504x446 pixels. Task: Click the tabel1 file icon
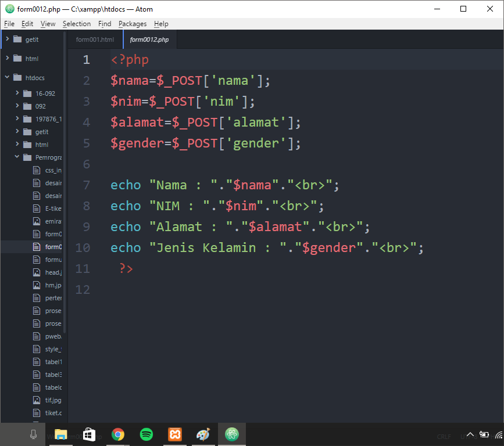coord(37,361)
